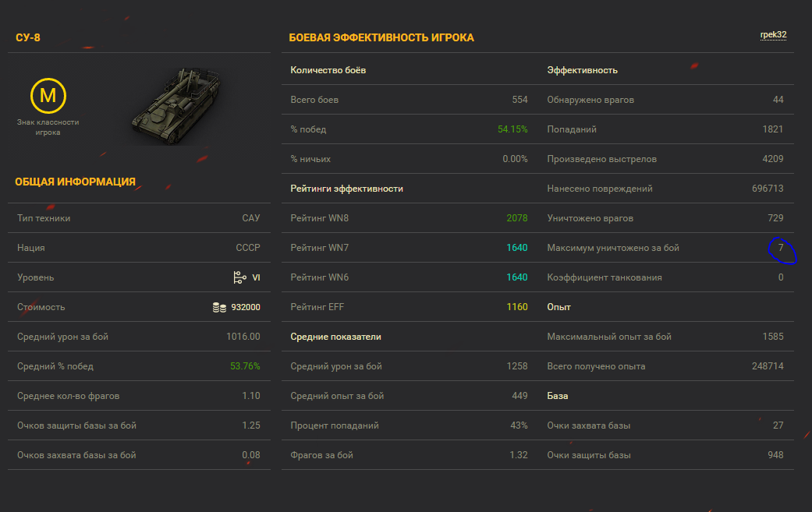Click the СУ-8 heading title
Screen dimensions: 812x512
pos(28,37)
